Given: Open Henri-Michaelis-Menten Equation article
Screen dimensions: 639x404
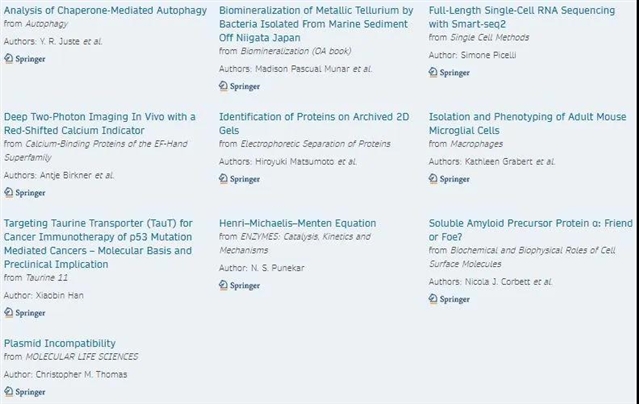Looking at the screenshot, I should click(x=298, y=223).
